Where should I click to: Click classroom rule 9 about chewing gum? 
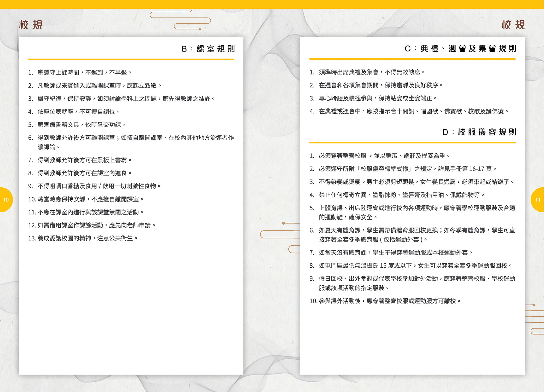point(99,186)
